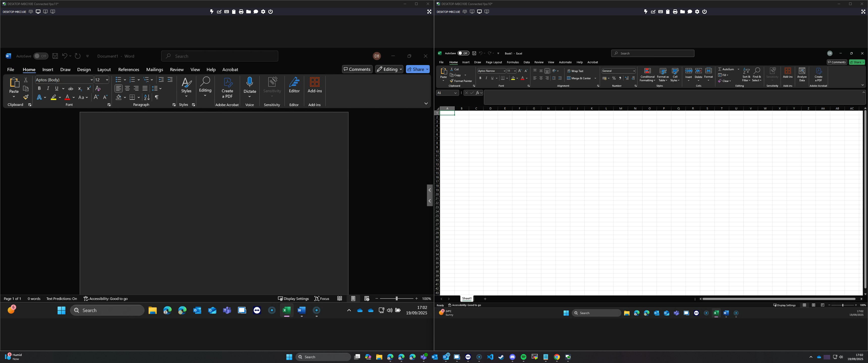The height and width of the screenshot is (363, 868).
Task: Open Number Format dropdown showing General
Action: click(634, 71)
